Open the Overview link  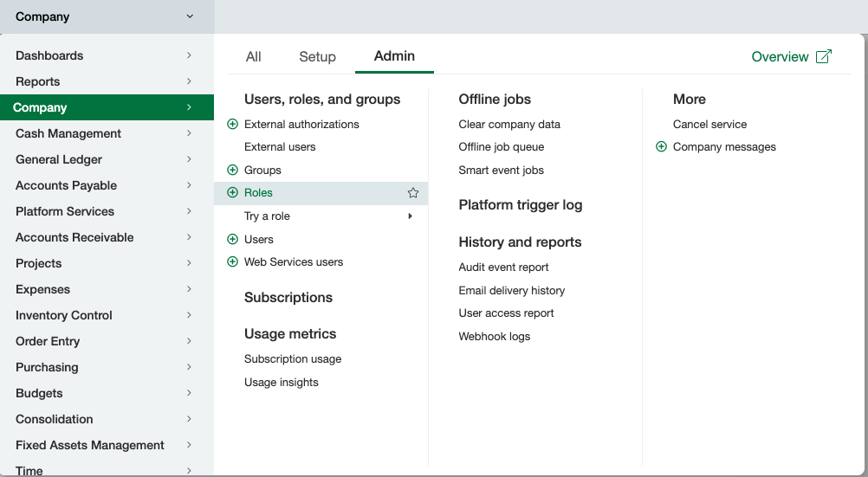pyautogui.click(x=780, y=56)
